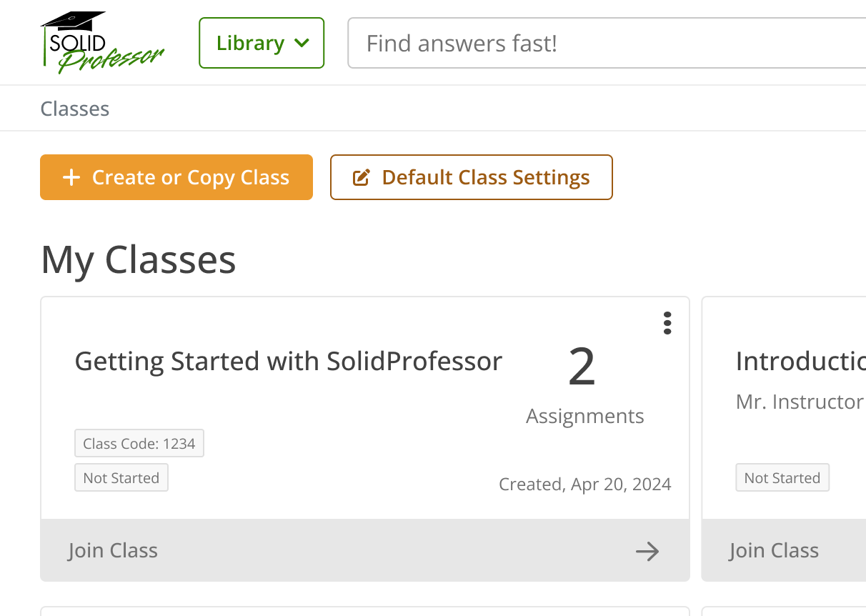Click Join Class on the Mr. Instructor card
The width and height of the screenshot is (866, 616).
[774, 551]
